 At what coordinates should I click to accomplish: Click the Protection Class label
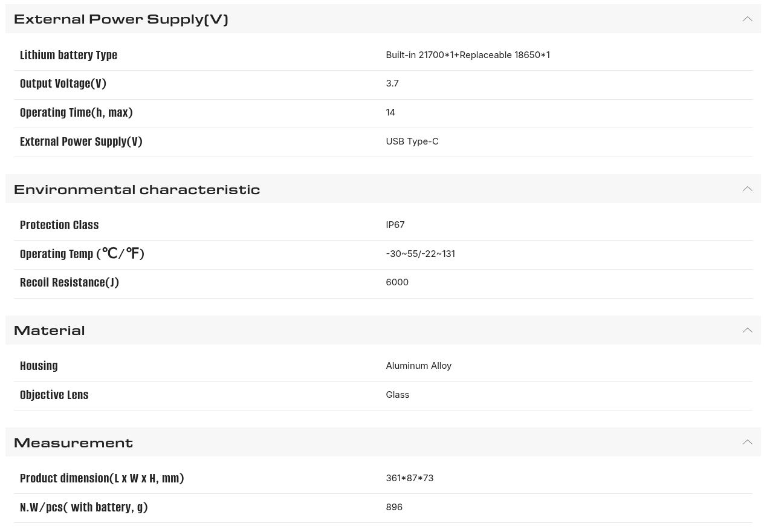click(59, 225)
